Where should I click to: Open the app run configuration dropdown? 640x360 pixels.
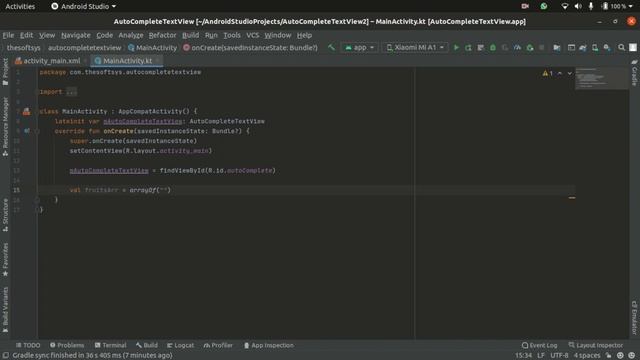coord(359,48)
